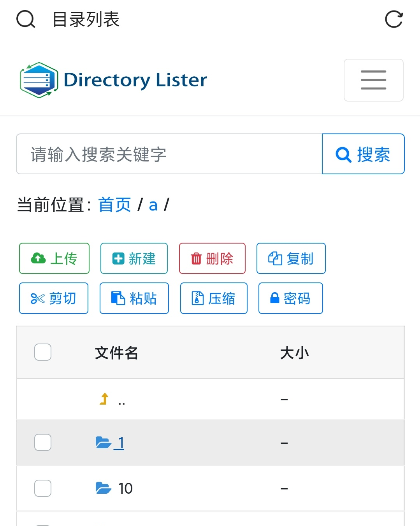
Task: Click the lock icon on the 密码 button
Action: pyautogui.click(x=274, y=298)
